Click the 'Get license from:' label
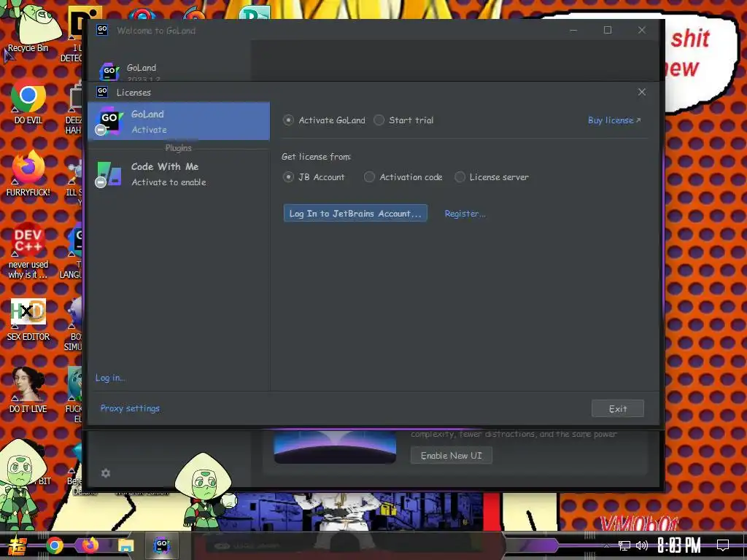747x560 pixels. pyautogui.click(x=317, y=157)
